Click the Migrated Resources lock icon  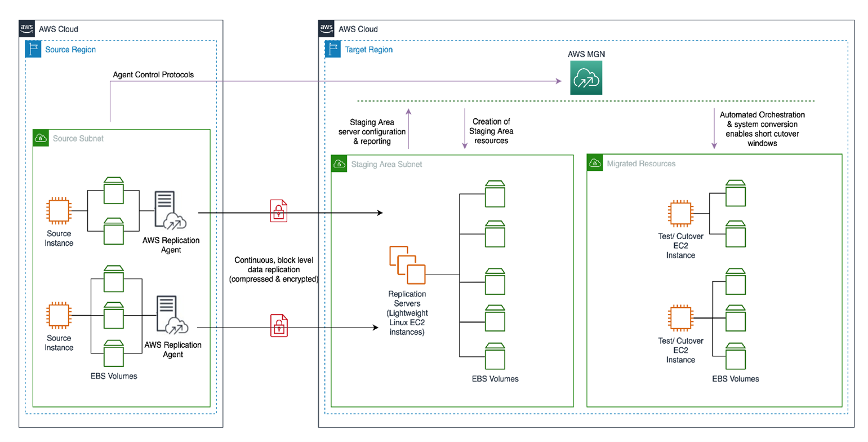[x=595, y=163]
